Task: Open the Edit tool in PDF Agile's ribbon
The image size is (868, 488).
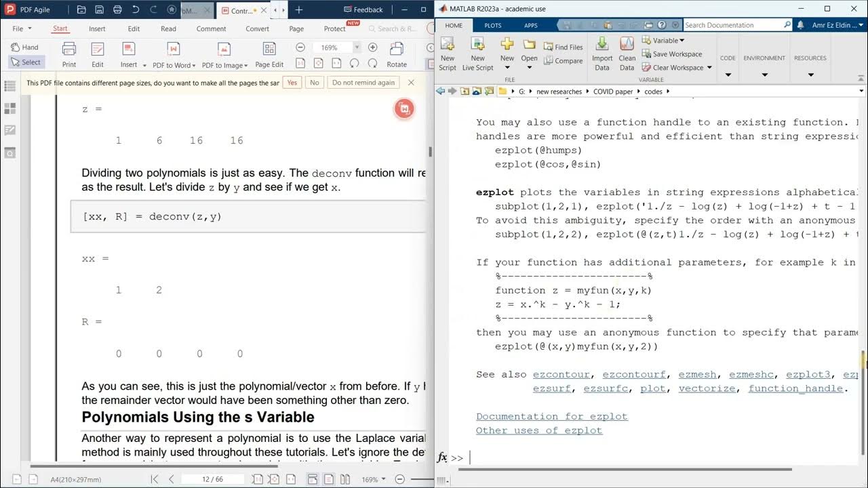Action: coord(98,55)
